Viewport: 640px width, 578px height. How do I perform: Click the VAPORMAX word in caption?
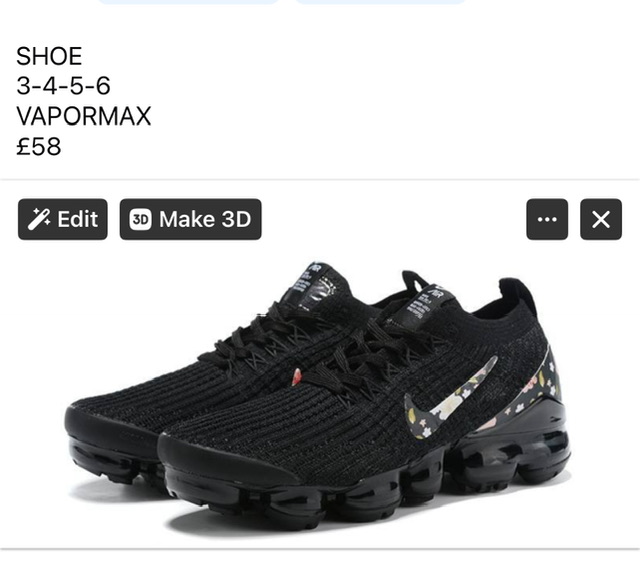coord(84,116)
